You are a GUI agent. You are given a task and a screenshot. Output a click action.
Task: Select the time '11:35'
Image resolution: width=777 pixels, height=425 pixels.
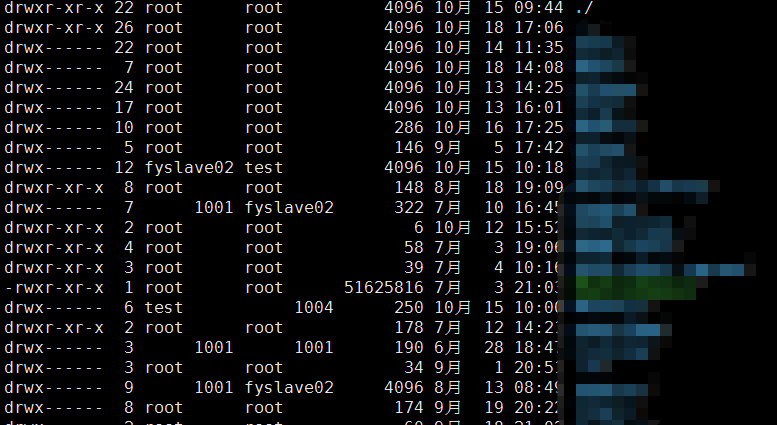(x=539, y=48)
